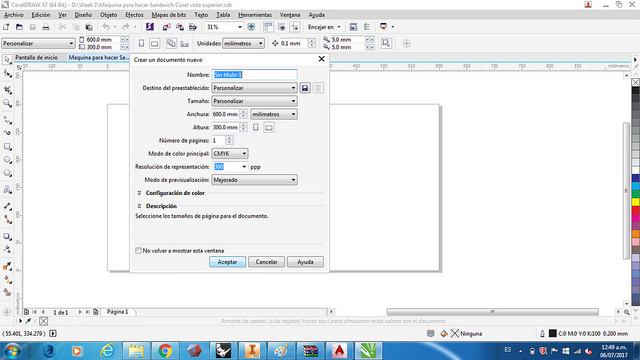The width and height of the screenshot is (640, 360).
Task: Close the 'Crear un documento nuevo' dialog
Action: click(x=322, y=59)
